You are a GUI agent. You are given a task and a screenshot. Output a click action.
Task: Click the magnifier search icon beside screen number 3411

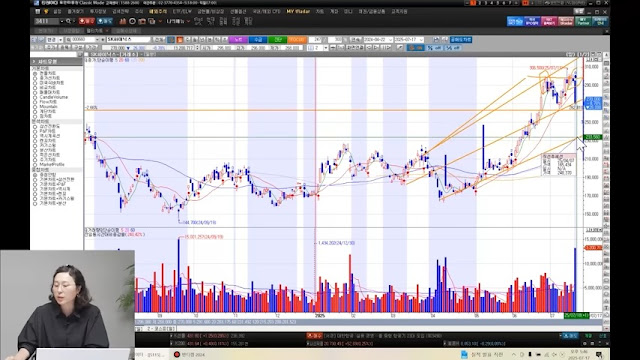click(68, 21)
